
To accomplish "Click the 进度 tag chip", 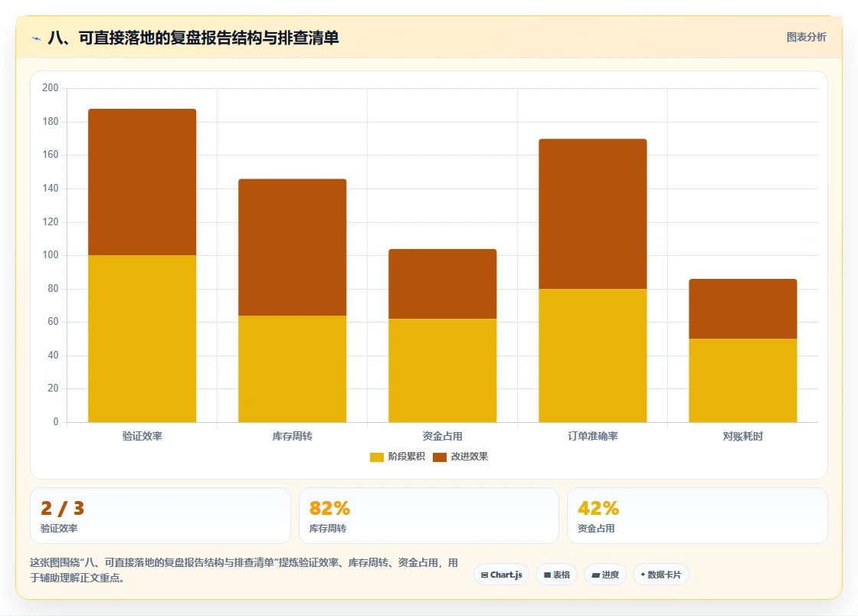I will pos(605,575).
